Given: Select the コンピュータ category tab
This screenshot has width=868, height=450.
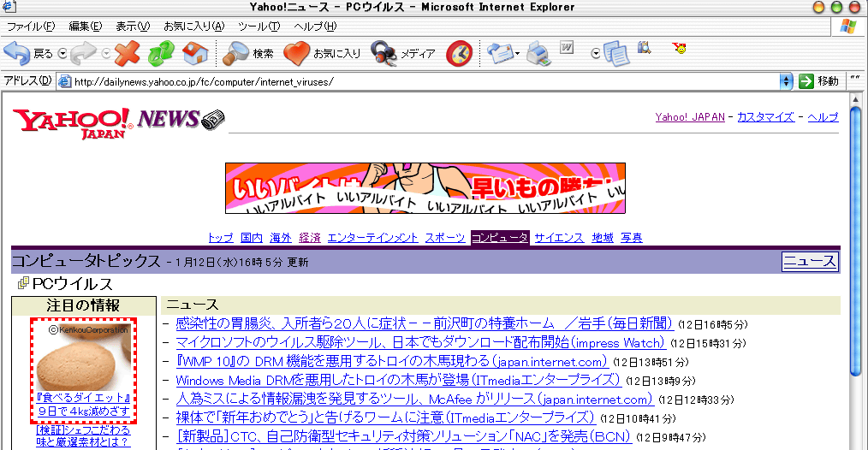Looking at the screenshot, I should click(500, 238).
